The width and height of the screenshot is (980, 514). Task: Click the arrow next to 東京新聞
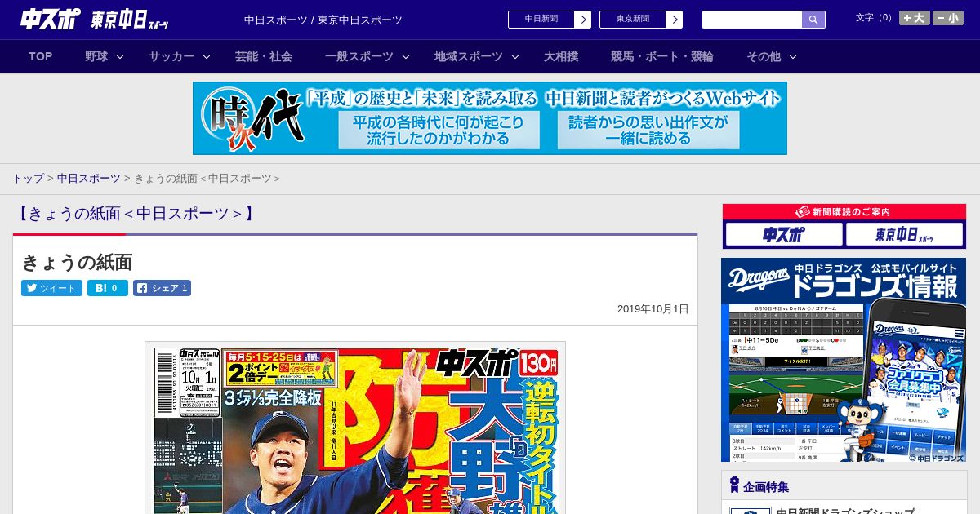click(x=674, y=20)
